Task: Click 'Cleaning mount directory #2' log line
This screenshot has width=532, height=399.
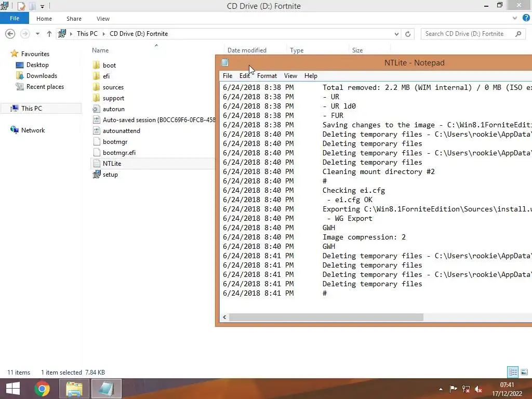Action: point(378,171)
